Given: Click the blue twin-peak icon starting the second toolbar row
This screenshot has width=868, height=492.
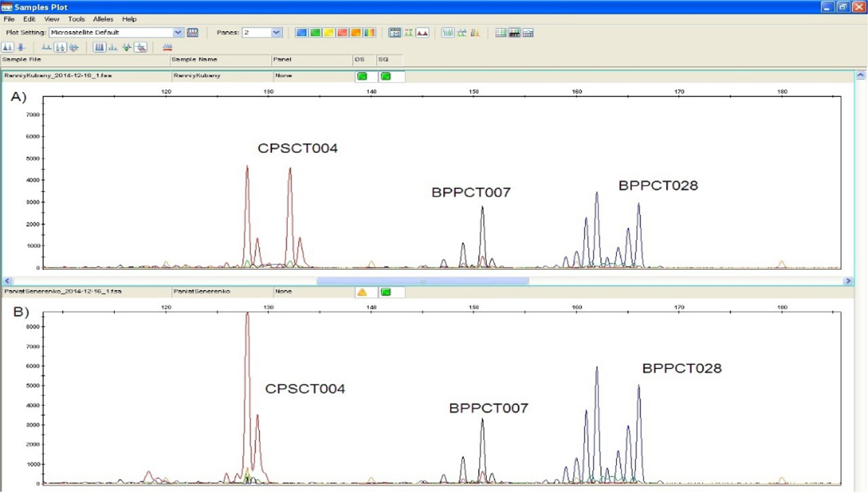Looking at the screenshot, I should click(x=8, y=47).
